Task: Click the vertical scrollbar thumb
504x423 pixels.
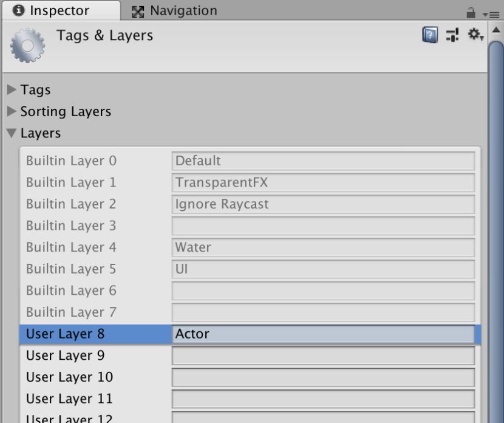Action: tap(496, 231)
